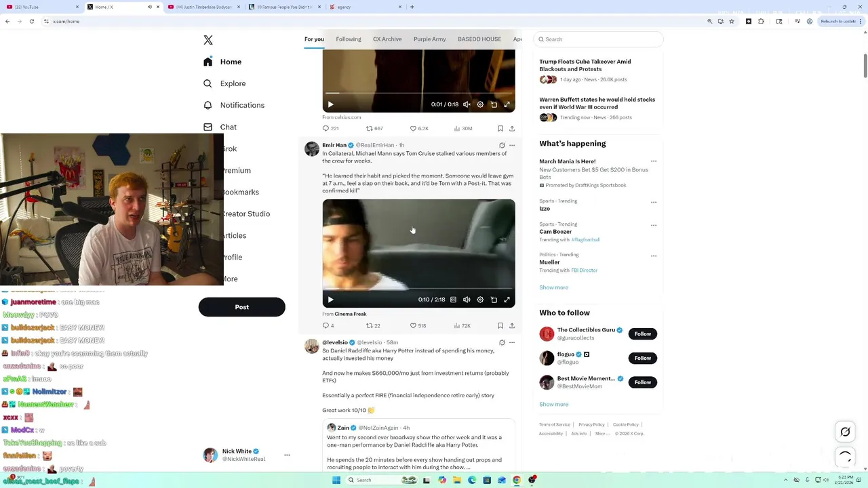
Task: Open options for Mueller trend
Action: point(654,256)
